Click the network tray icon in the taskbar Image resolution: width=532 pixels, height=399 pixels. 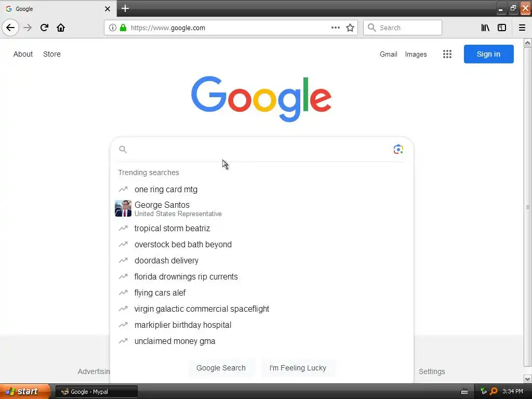(484, 391)
